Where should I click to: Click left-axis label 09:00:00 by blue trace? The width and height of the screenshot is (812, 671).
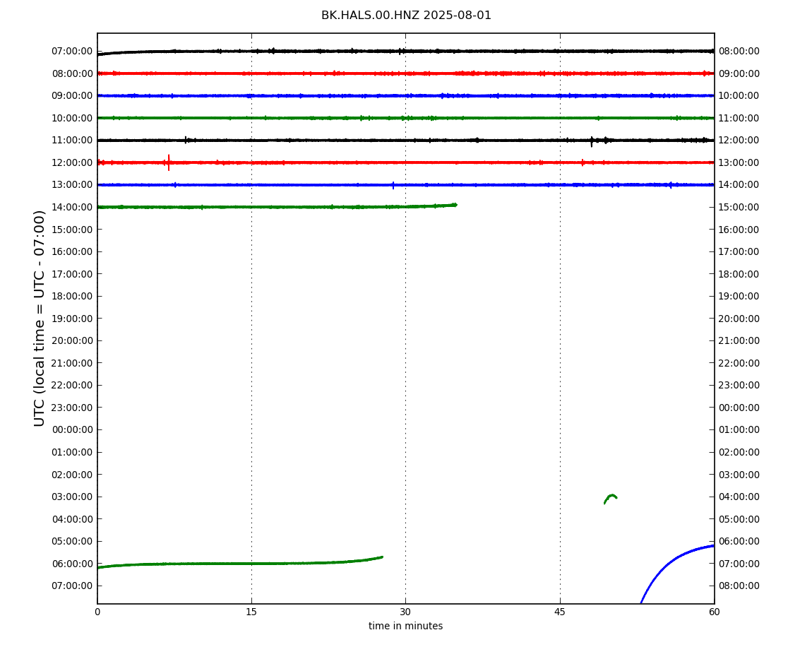[72, 96]
